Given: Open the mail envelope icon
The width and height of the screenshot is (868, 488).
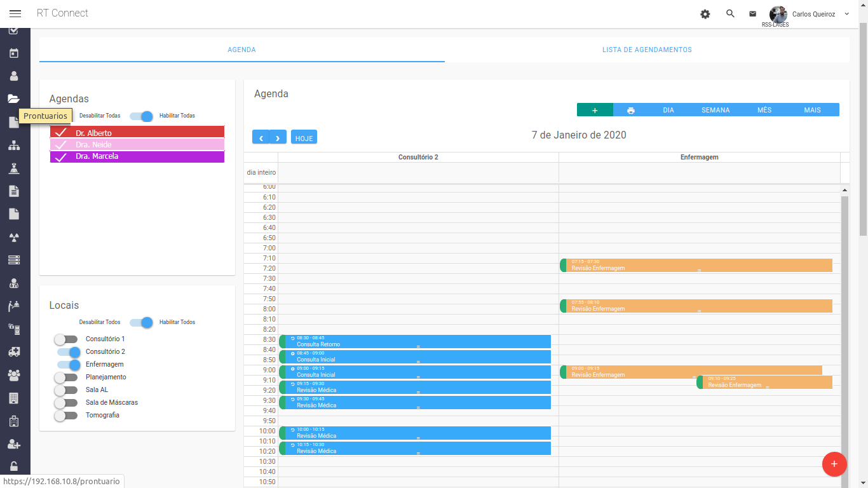Looking at the screenshot, I should point(752,14).
